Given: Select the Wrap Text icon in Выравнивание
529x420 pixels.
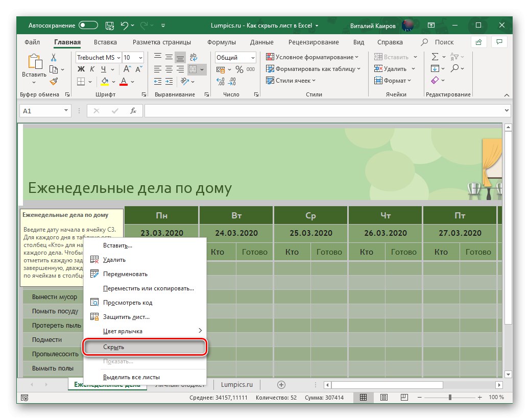Looking at the screenshot, I should 193,58.
